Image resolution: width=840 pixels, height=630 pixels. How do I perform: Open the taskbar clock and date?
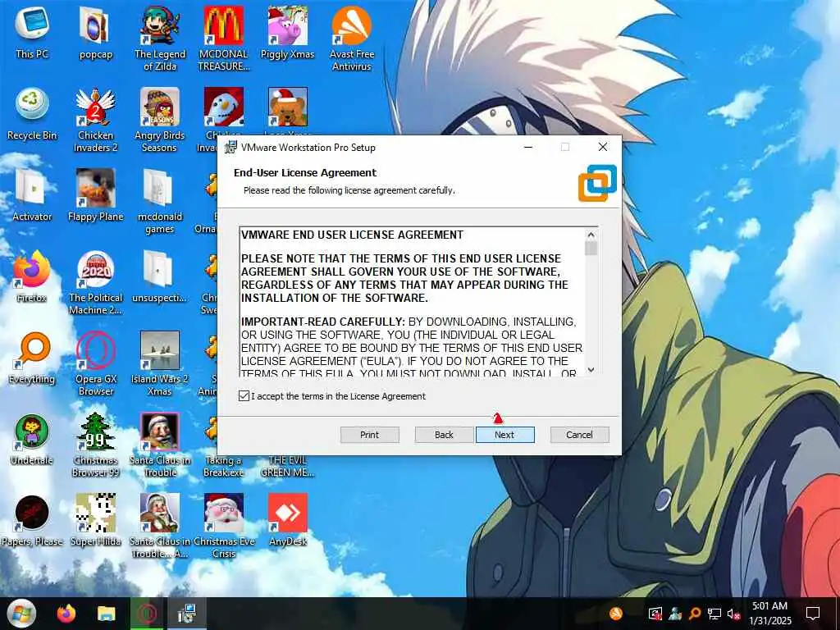[769, 614]
